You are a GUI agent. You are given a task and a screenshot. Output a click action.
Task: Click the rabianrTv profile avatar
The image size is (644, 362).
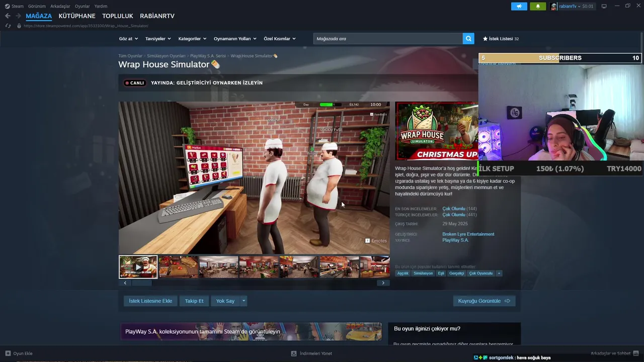pos(554,6)
